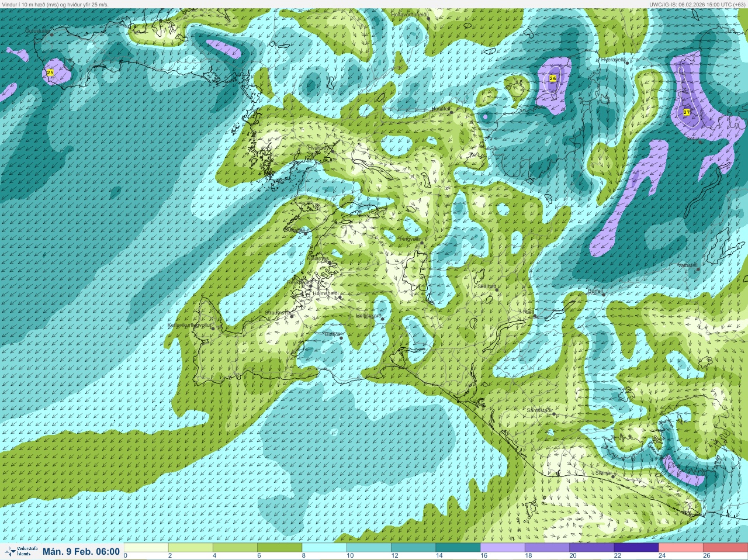The height and width of the screenshot is (560, 748).
Task: Click the 22–24 m/s dark indigo legend swatch
Action: click(x=636, y=548)
